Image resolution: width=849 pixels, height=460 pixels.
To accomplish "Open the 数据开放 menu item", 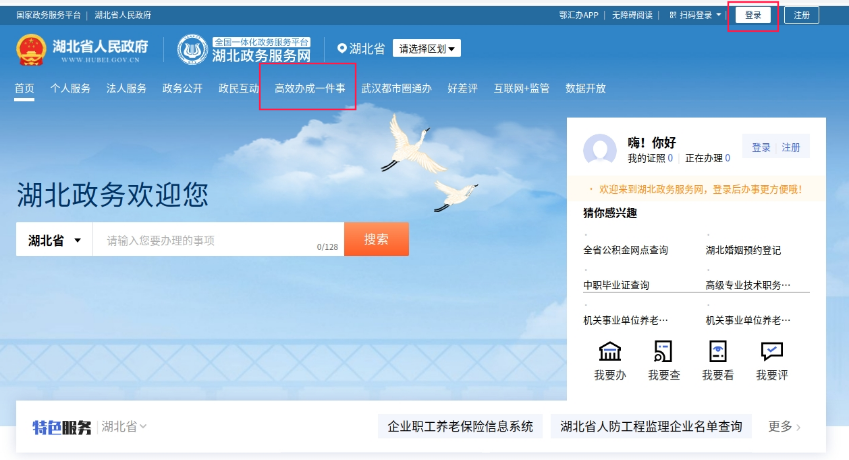I will point(585,88).
